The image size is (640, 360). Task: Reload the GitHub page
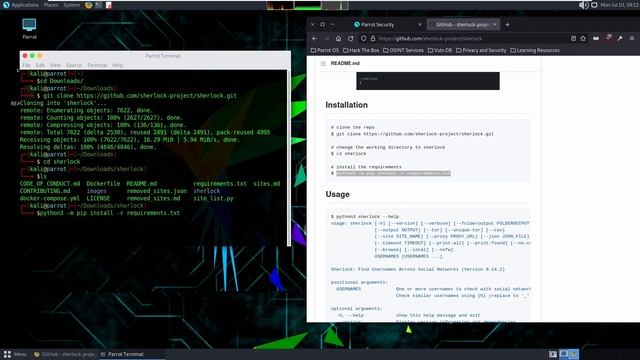point(351,38)
